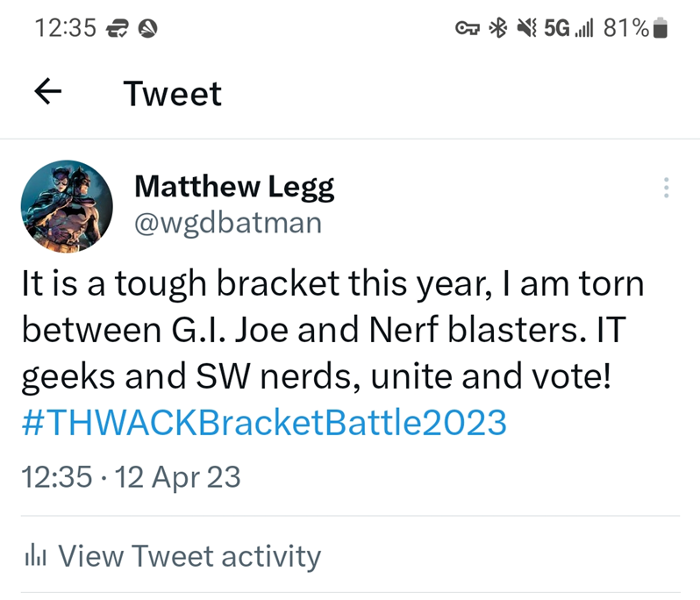
Task: Tap the 81% battery percentage
Action: tap(625, 29)
